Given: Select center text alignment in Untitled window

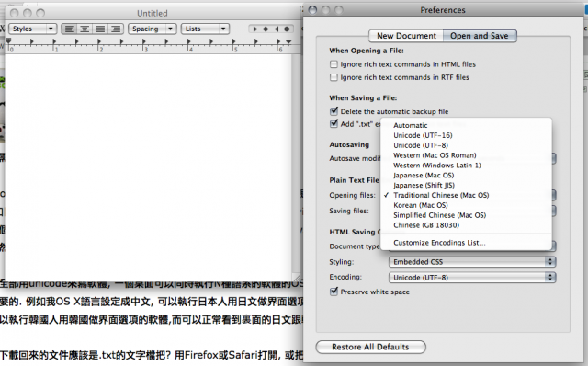Looking at the screenshot, I should coord(85,29).
